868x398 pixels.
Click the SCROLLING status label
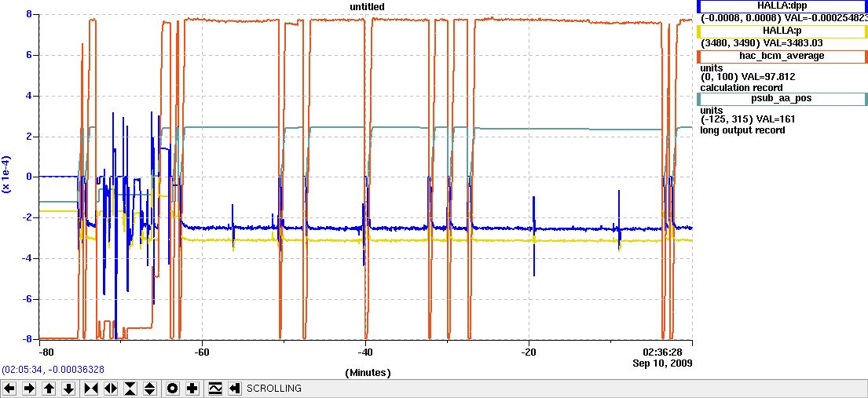[274, 389]
